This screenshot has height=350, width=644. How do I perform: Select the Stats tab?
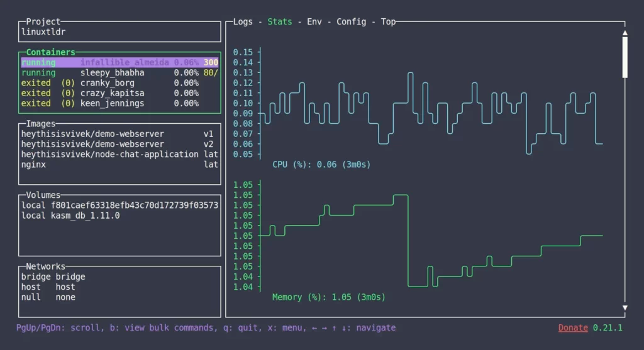pos(280,22)
